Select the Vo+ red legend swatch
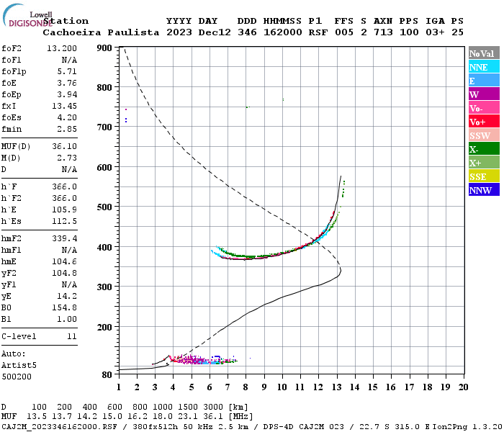504x432 pixels. tap(484, 122)
